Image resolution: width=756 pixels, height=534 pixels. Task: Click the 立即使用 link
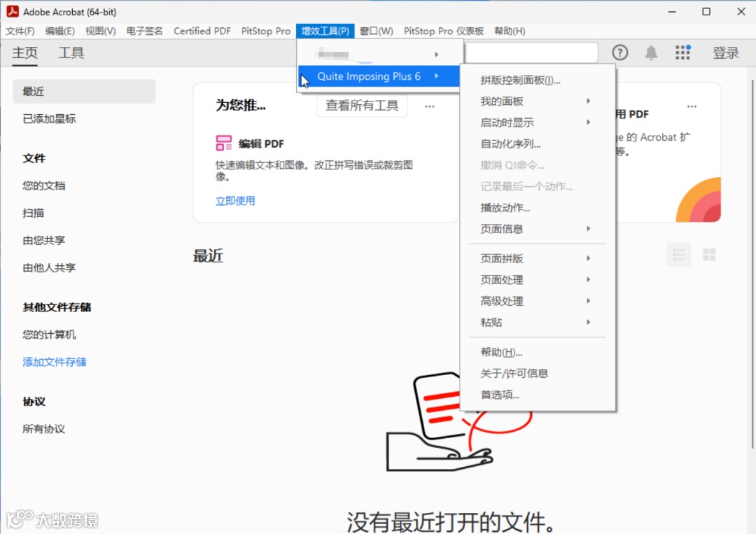click(x=235, y=201)
